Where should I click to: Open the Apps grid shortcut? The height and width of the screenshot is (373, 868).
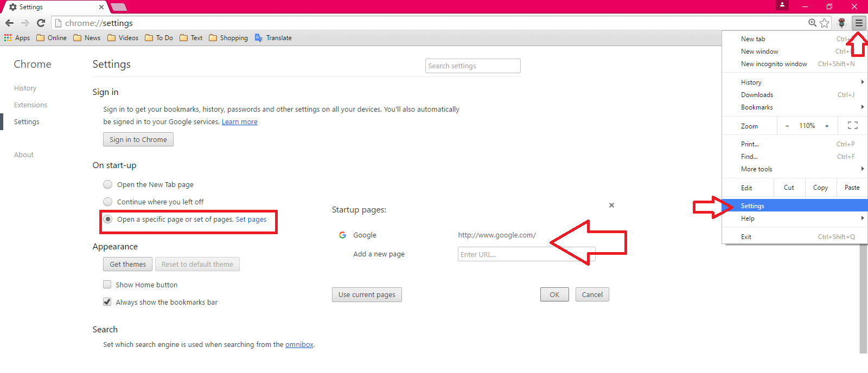click(x=17, y=38)
